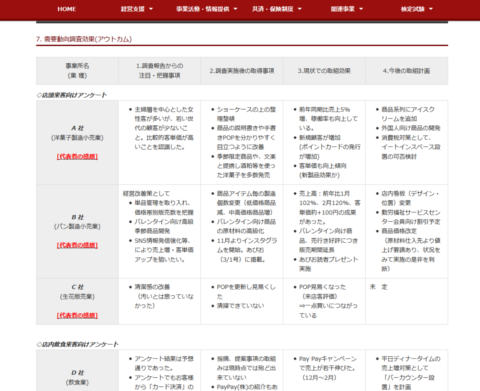Open the 代表者の感想 link for A社
The height and width of the screenshot is (391, 480).
coord(77,156)
